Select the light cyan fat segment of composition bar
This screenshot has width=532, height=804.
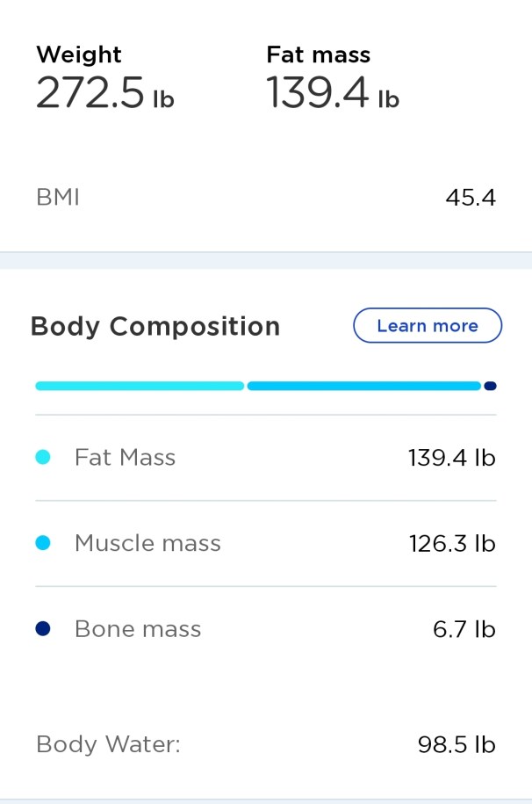click(140, 386)
